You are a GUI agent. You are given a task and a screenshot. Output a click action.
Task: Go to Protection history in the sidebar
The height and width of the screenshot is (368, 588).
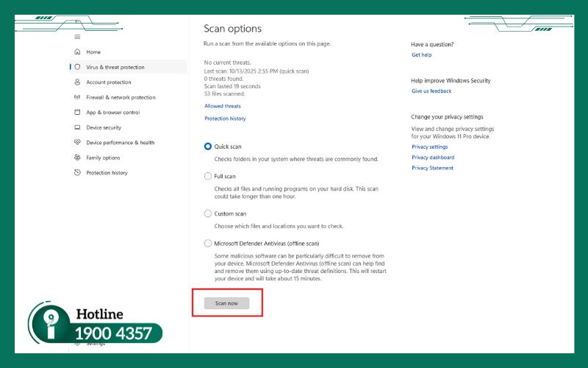click(x=107, y=173)
